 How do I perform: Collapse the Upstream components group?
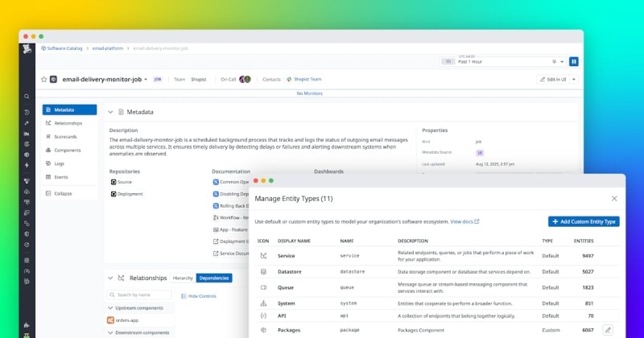coord(110,308)
